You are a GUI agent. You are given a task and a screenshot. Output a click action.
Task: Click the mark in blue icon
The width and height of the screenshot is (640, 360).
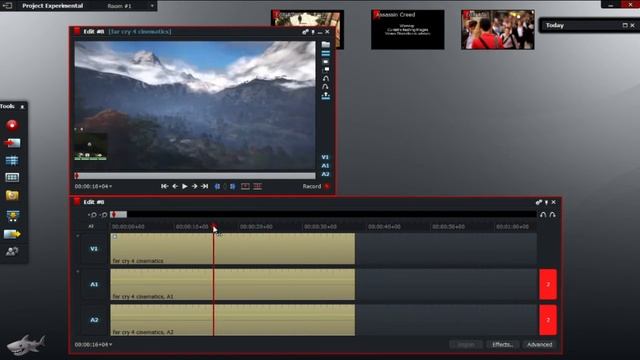coord(217,187)
